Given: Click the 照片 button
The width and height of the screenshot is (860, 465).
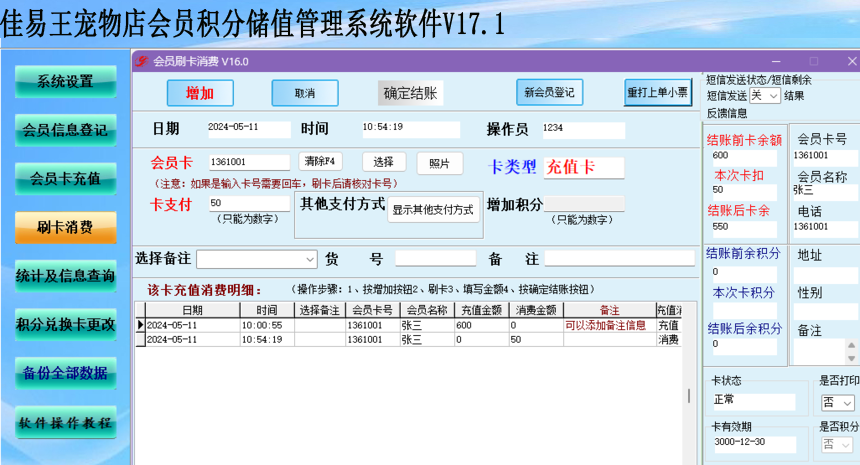Looking at the screenshot, I should pyautogui.click(x=439, y=163).
